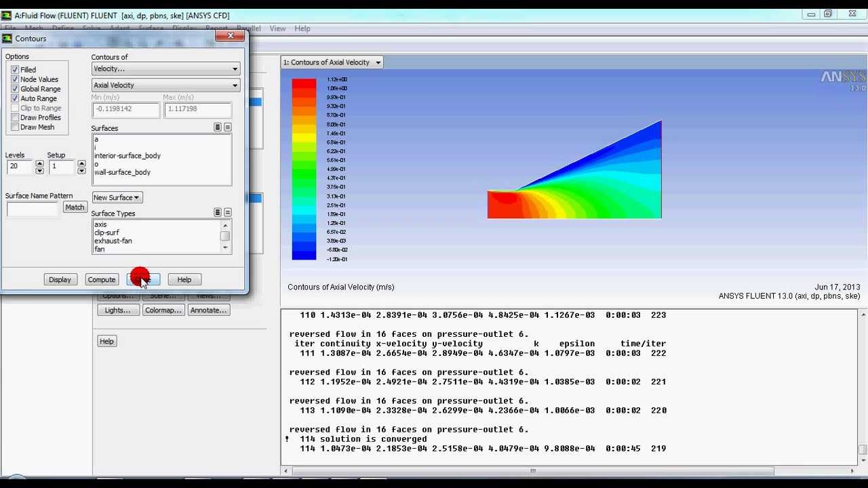This screenshot has width=868, height=488.
Task: Click Display button in Contours dialog
Action: point(60,279)
